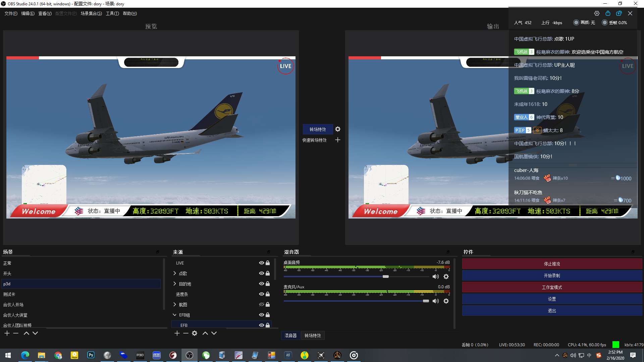
Task: Click 停止推流 to stop streaming
Action: pos(552,264)
